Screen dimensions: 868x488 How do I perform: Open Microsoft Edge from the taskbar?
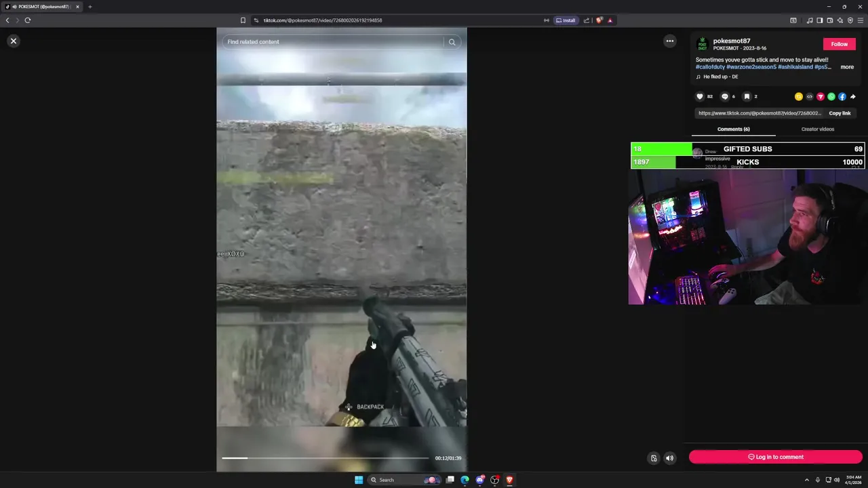(465, 480)
